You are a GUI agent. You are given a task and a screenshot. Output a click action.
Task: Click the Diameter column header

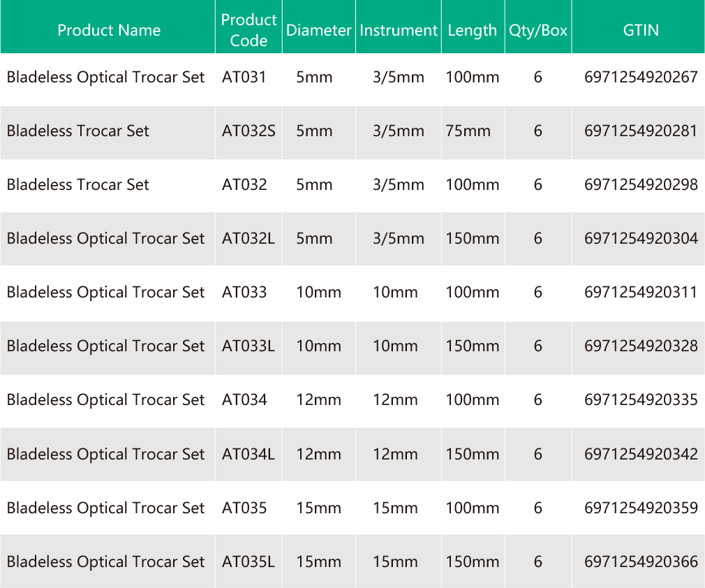[318, 30]
